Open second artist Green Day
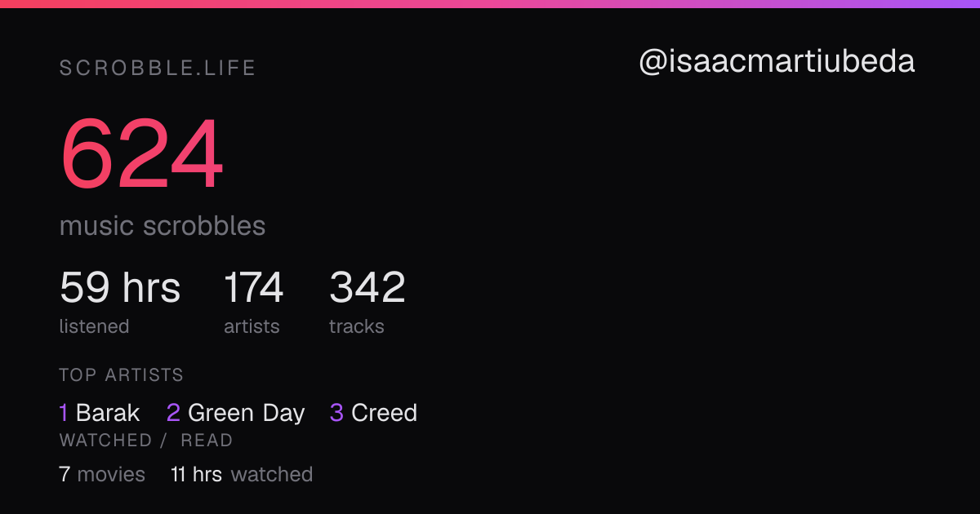 click(247, 413)
